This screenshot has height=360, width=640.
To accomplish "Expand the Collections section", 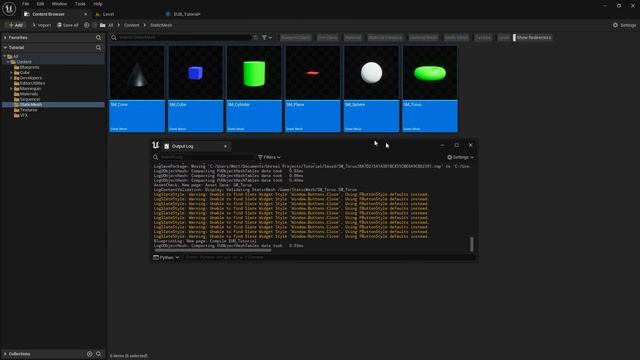I will pyautogui.click(x=5, y=354).
